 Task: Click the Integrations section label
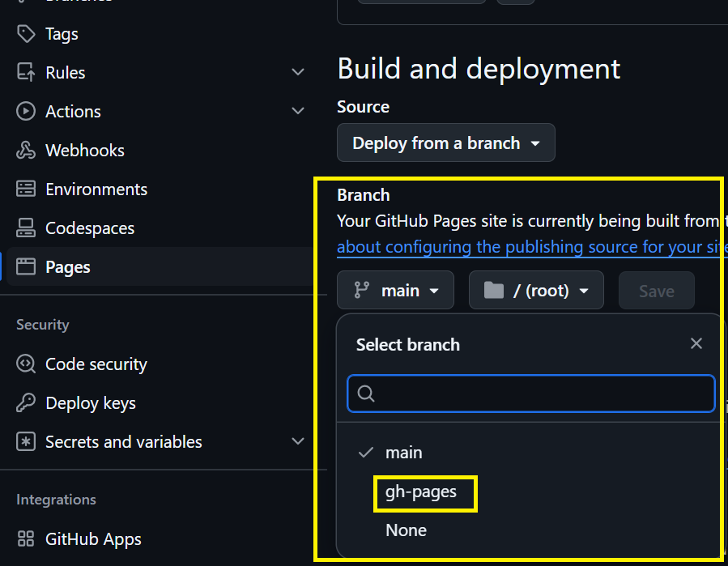(x=56, y=500)
